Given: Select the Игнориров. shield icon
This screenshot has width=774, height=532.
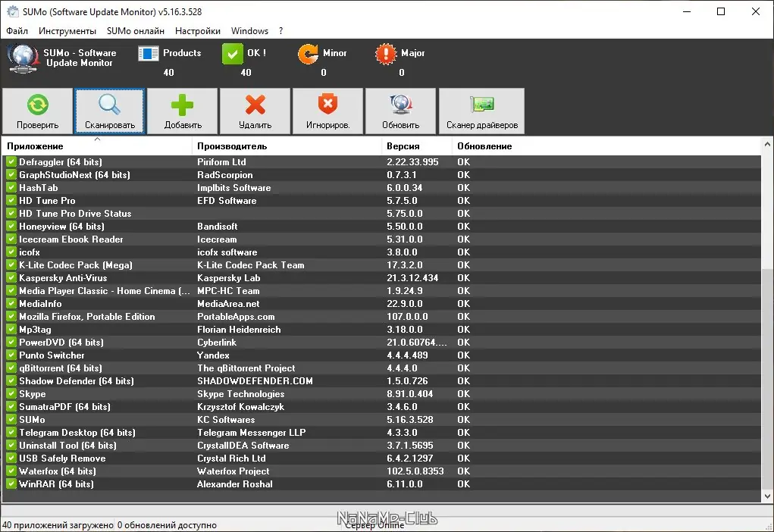Looking at the screenshot, I should [x=327, y=105].
